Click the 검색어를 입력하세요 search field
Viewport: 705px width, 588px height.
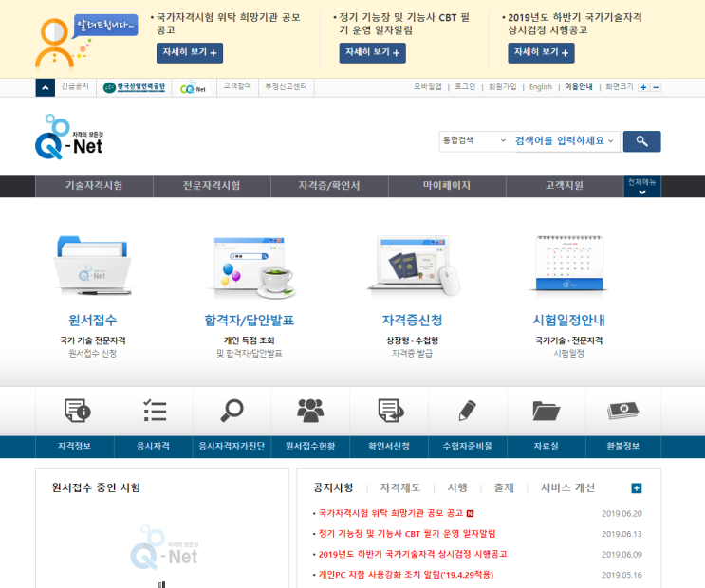pos(564,140)
